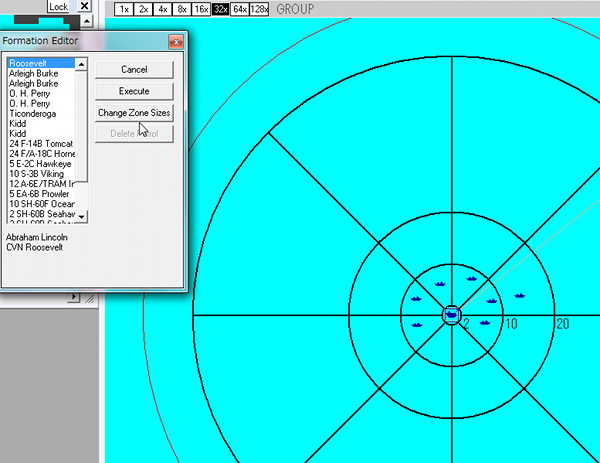Set time compression to 128x
The height and width of the screenshot is (463, 600).
[x=259, y=9]
